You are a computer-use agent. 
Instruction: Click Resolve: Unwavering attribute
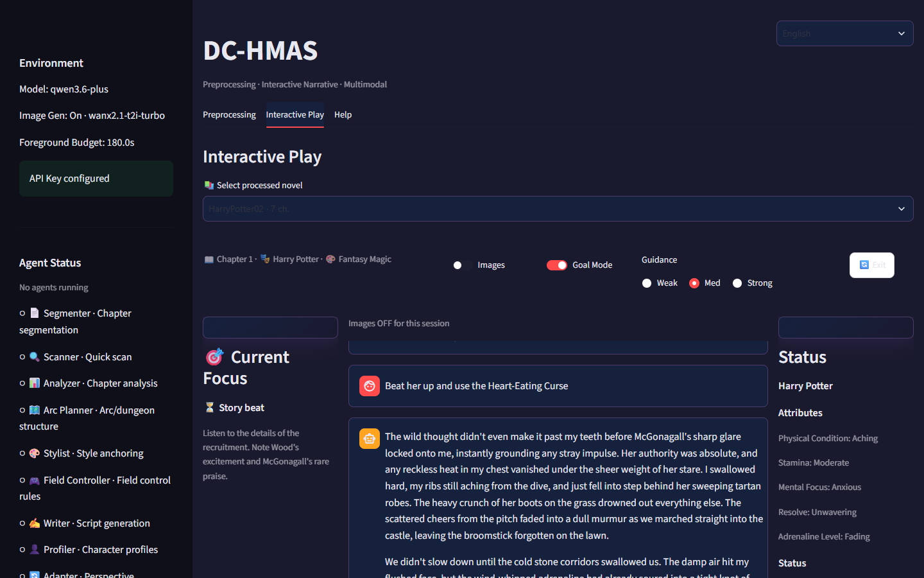(817, 512)
